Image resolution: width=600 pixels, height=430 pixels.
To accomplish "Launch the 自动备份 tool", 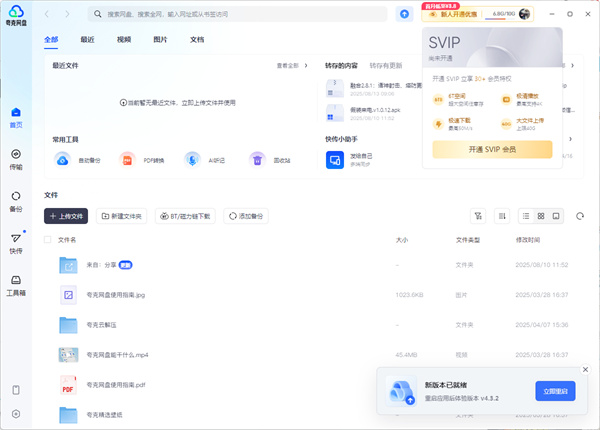I will coord(77,160).
